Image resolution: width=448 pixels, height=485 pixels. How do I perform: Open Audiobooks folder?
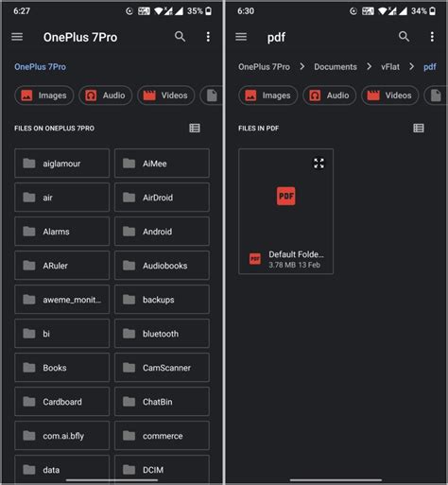point(162,266)
